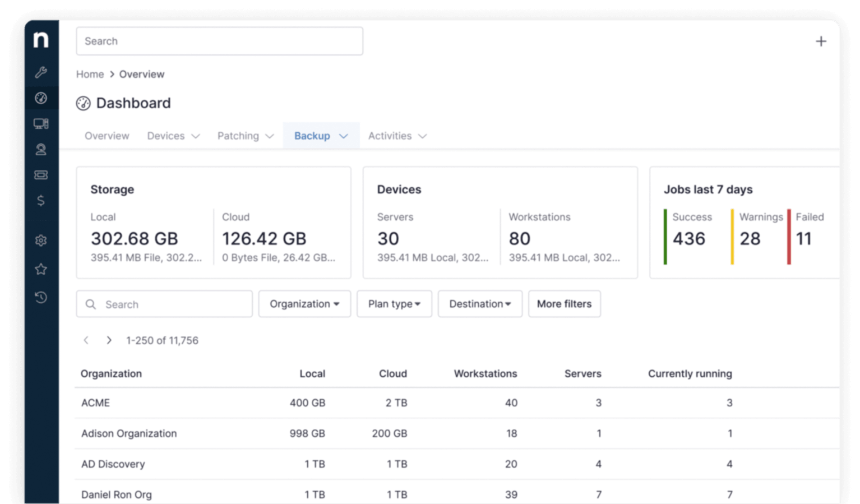Open the NinjaOne home logo
860x504 pixels.
pos(40,40)
